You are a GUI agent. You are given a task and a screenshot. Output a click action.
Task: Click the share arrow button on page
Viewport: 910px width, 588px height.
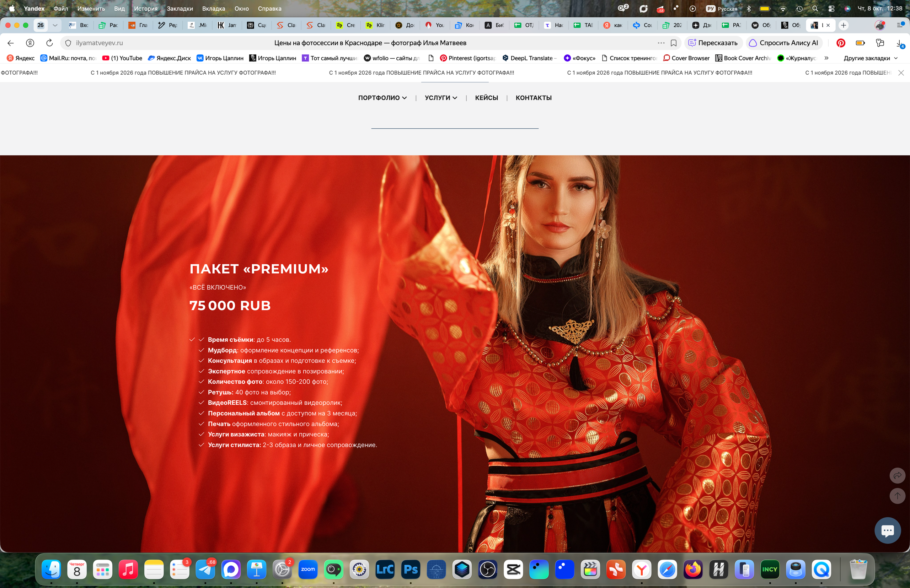(x=898, y=475)
